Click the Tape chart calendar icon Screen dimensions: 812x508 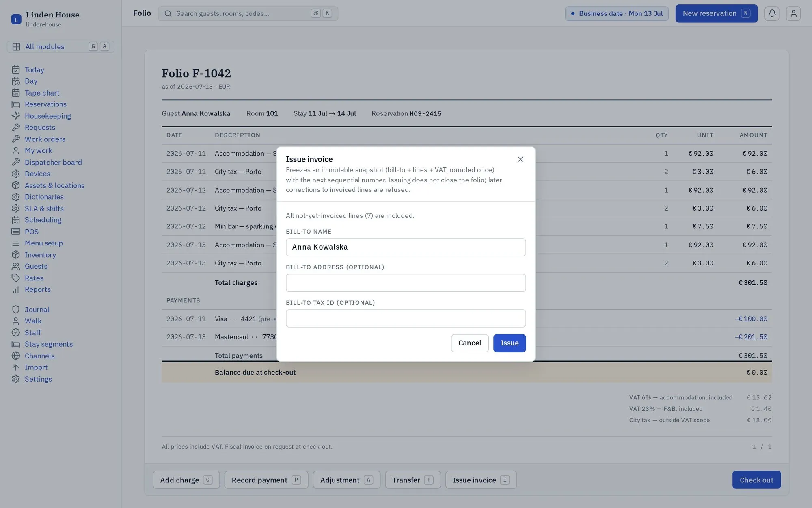(x=16, y=93)
